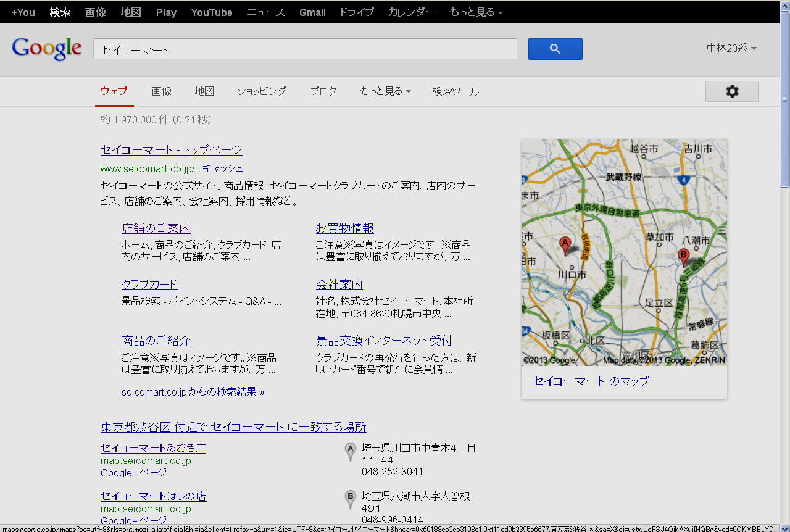Open Google+ ページ for あおき店
Screen dimensions: 790x532
[x=133, y=473]
